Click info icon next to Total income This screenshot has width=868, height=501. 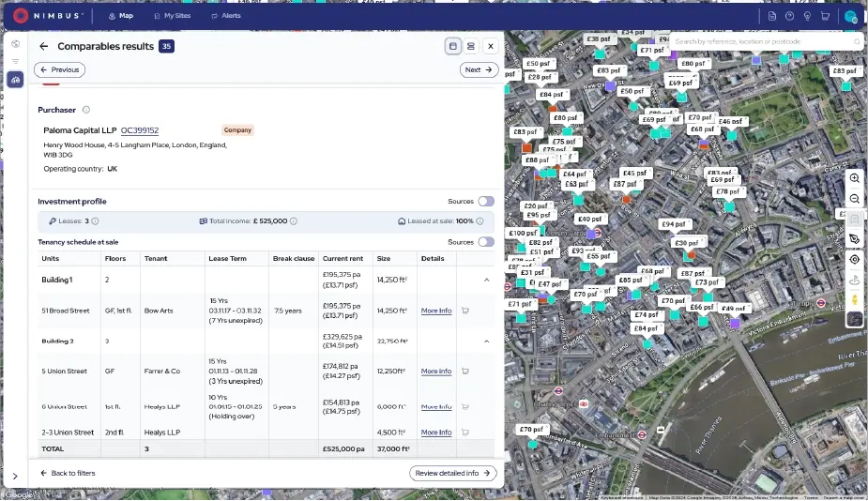294,220
